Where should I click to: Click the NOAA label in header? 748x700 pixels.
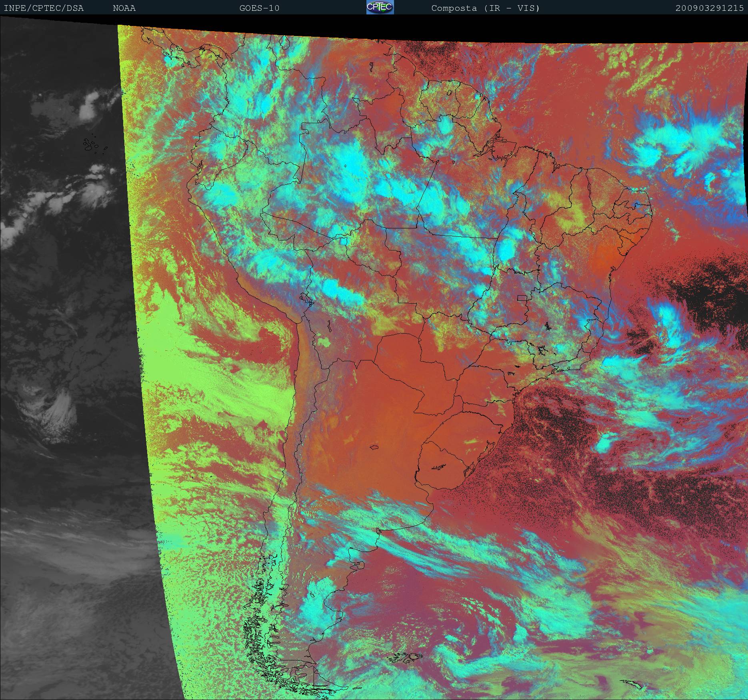(124, 8)
